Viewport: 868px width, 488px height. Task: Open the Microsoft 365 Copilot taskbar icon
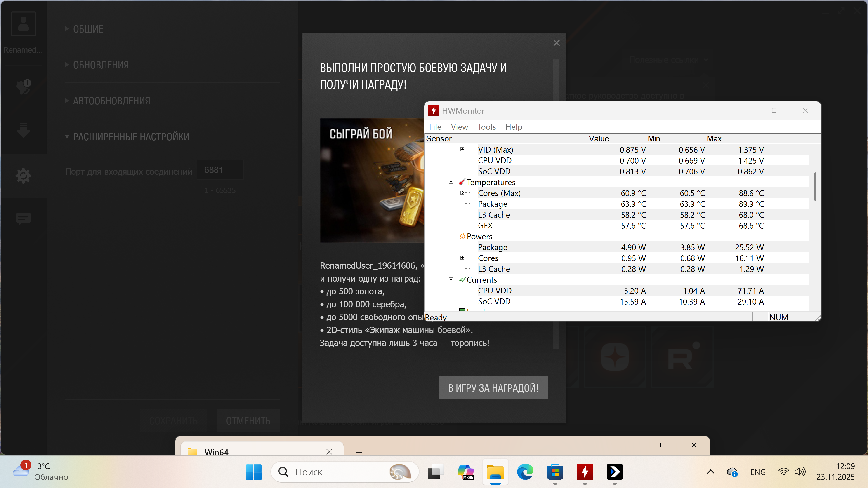465,472
